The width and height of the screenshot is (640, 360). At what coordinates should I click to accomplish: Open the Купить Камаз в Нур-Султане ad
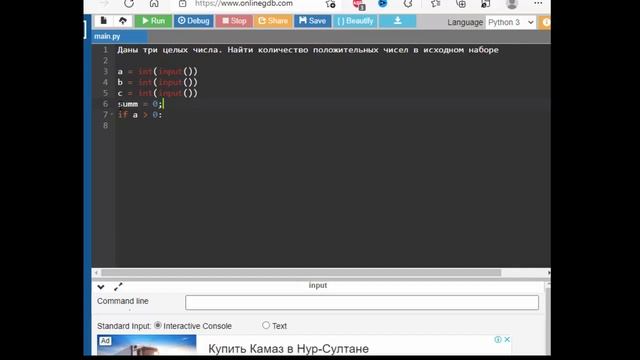tap(288, 349)
